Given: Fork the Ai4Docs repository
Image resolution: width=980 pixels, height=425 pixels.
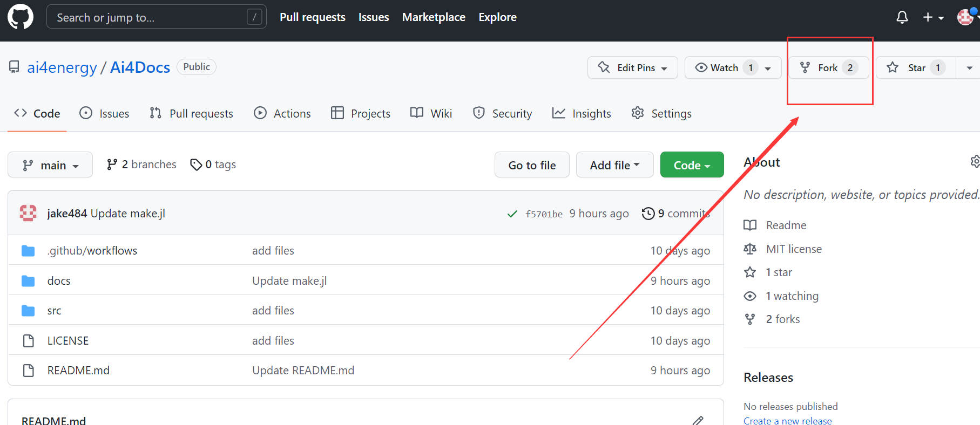Looking at the screenshot, I should pyautogui.click(x=828, y=68).
